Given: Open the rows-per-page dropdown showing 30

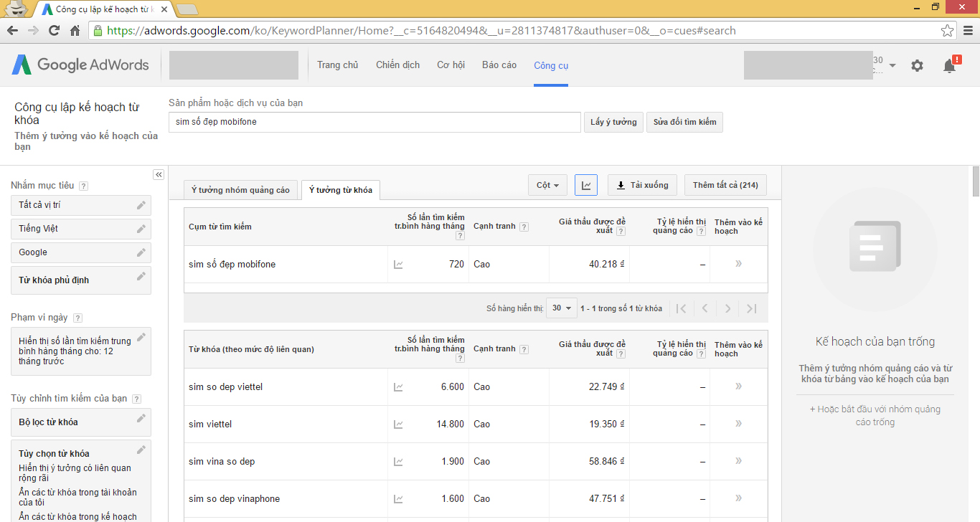Looking at the screenshot, I should point(561,308).
